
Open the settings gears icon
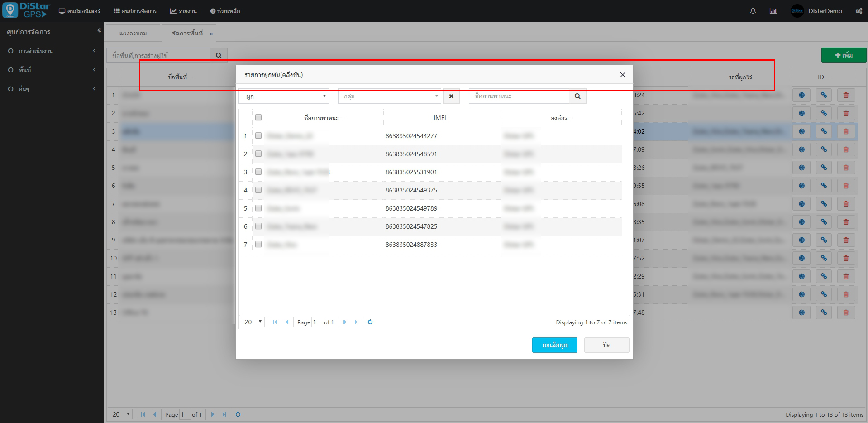coord(858,11)
